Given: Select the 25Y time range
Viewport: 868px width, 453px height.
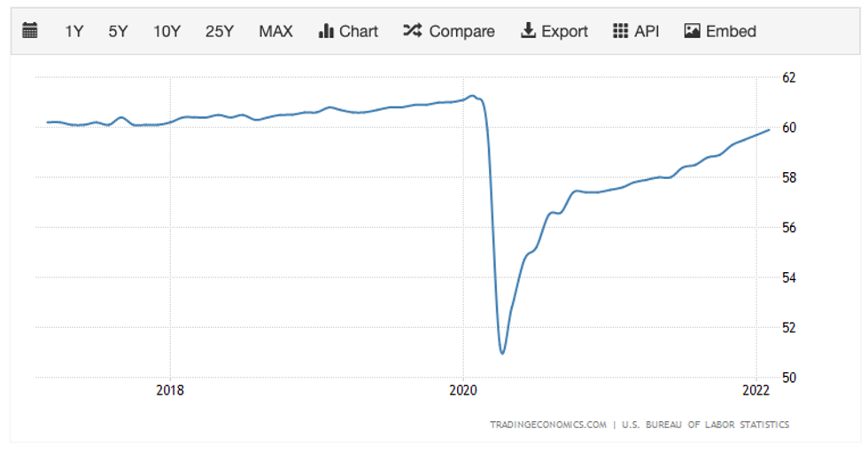Looking at the screenshot, I should [x=220, y=31].
